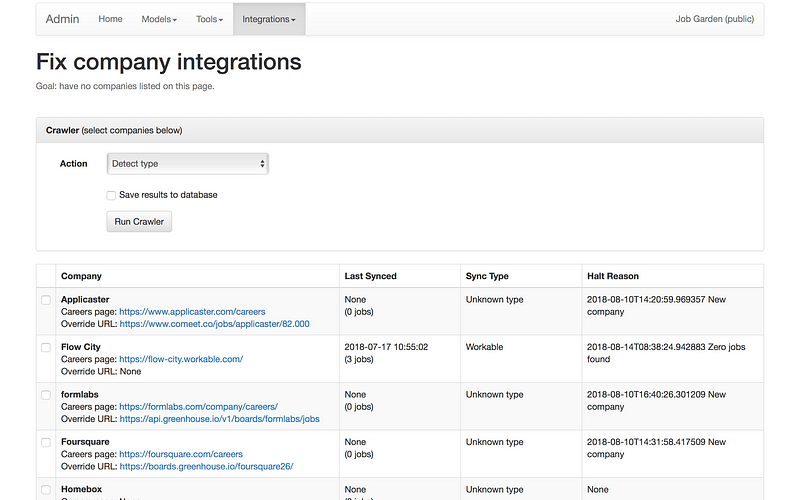Open formlabs careers page link
800x500 pixels.
tap(198, 407)
